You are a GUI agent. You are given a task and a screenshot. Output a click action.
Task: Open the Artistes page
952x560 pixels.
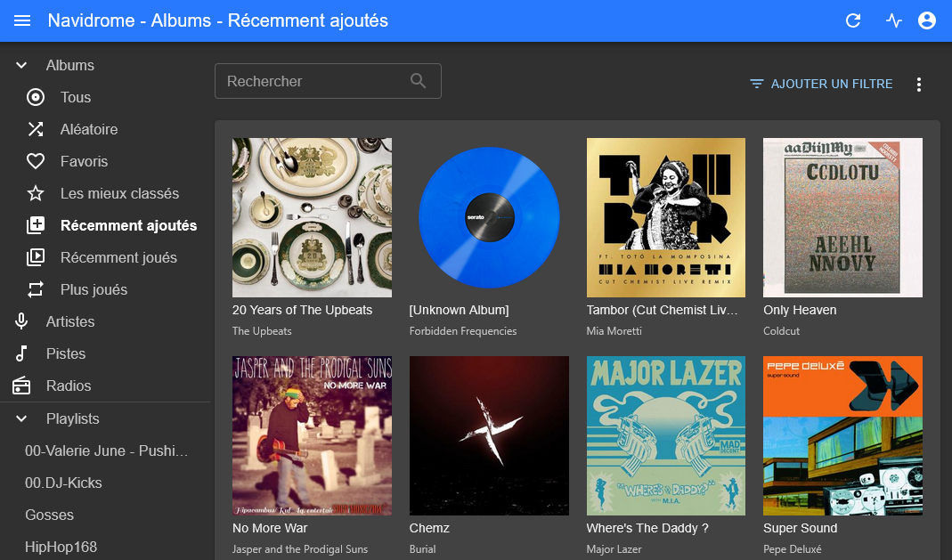(x=69, y=321)
